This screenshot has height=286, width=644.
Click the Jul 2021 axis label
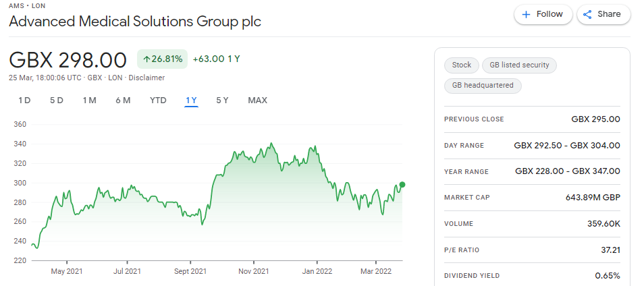127,271
